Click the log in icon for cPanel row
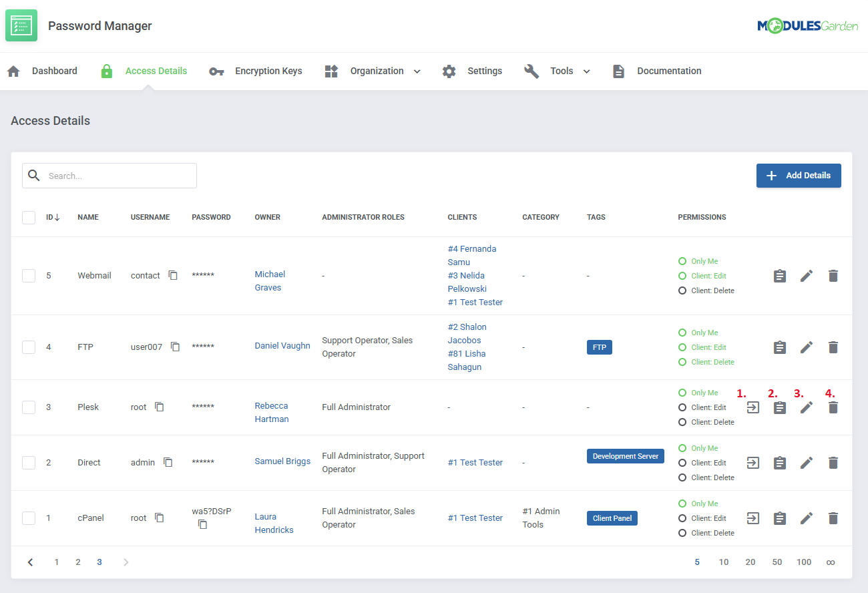Screen dimensions: 868x593 [x=753, y=518]
